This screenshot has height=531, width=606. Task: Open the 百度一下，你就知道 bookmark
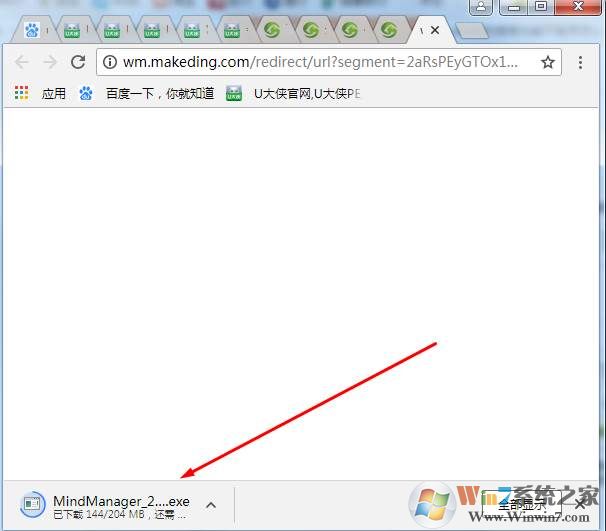(146, 93)
